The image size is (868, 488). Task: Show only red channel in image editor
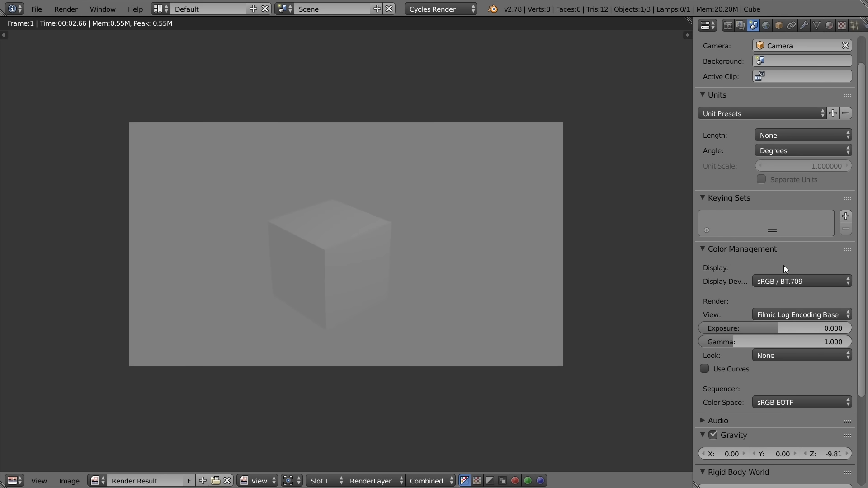click(515, 480)
